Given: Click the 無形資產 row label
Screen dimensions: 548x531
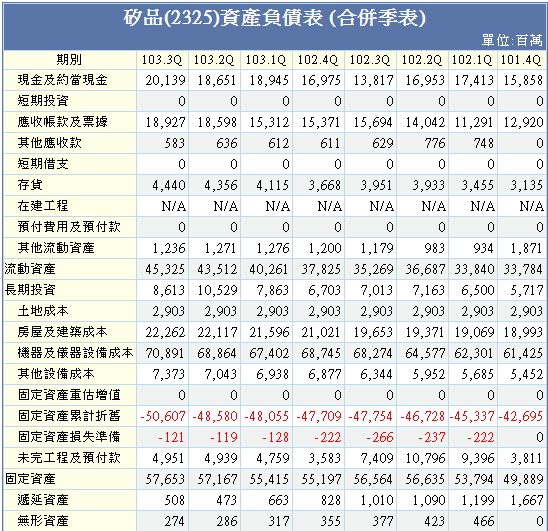Looking at the screenshot, I should pos(43,521).
